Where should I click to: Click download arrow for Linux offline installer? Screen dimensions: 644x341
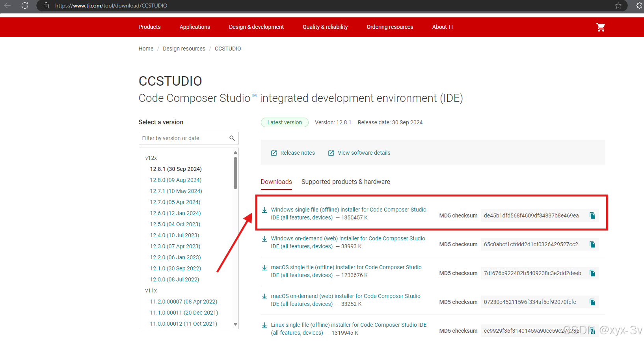click(x=264, y=325)
